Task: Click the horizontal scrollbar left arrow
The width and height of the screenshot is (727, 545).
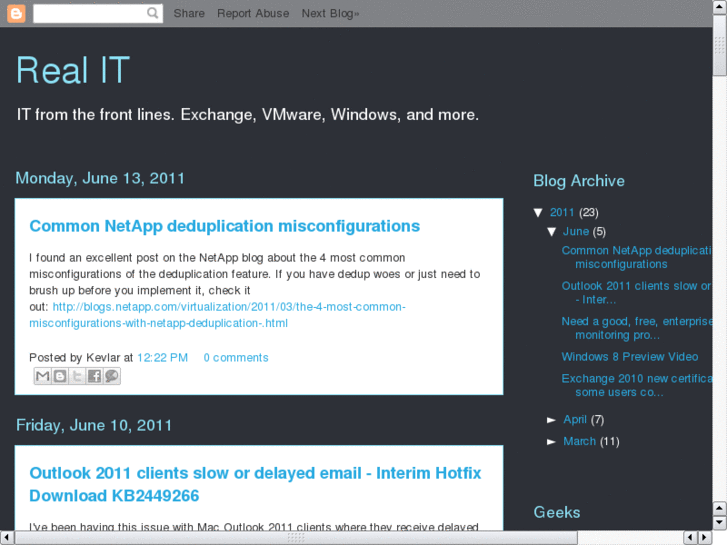Action: [7, 538]
